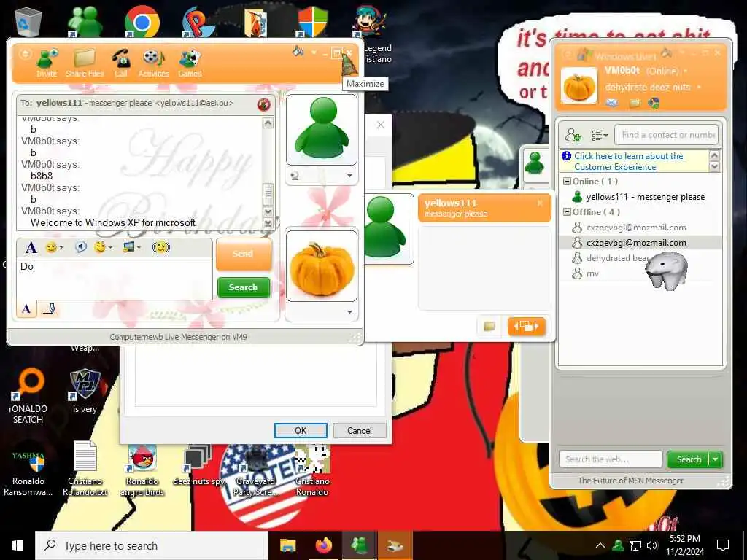Click the mail envelope icon in Messenger header
The width and height of the screenshot is (747, 560).
(x=612, y=103)
